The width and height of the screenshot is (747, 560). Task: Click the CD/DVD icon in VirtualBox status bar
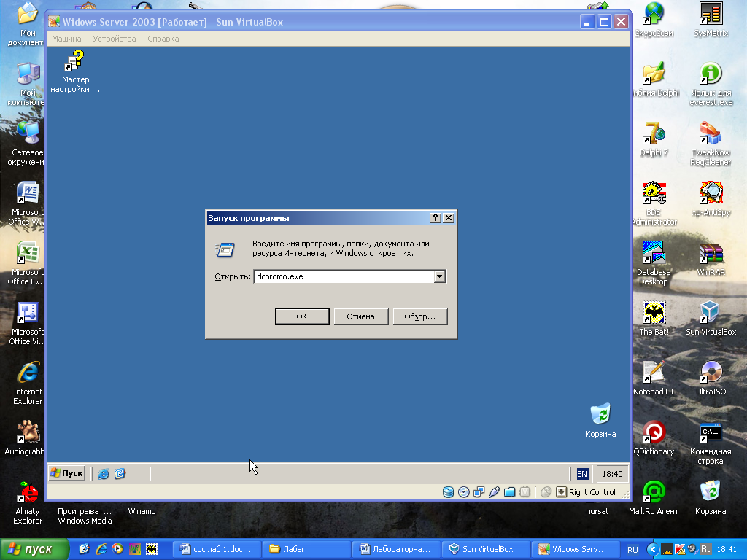pyautogui.click(x=463, y=492)
